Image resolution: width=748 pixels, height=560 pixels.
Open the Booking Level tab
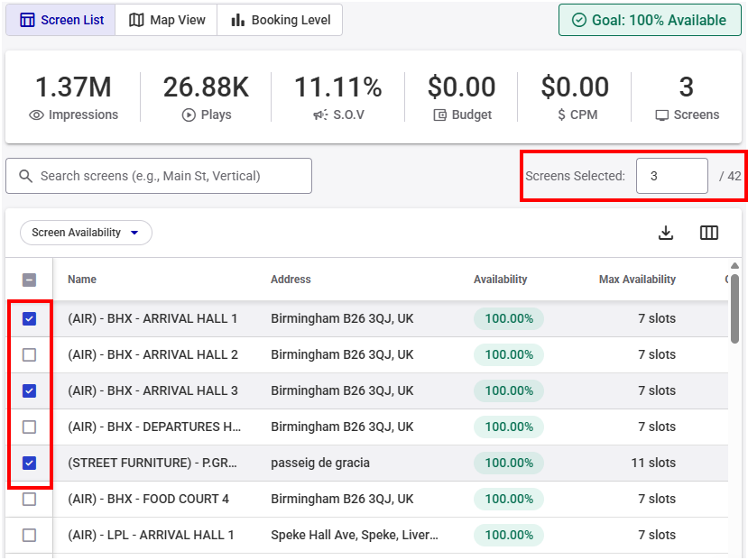point(280,20)
